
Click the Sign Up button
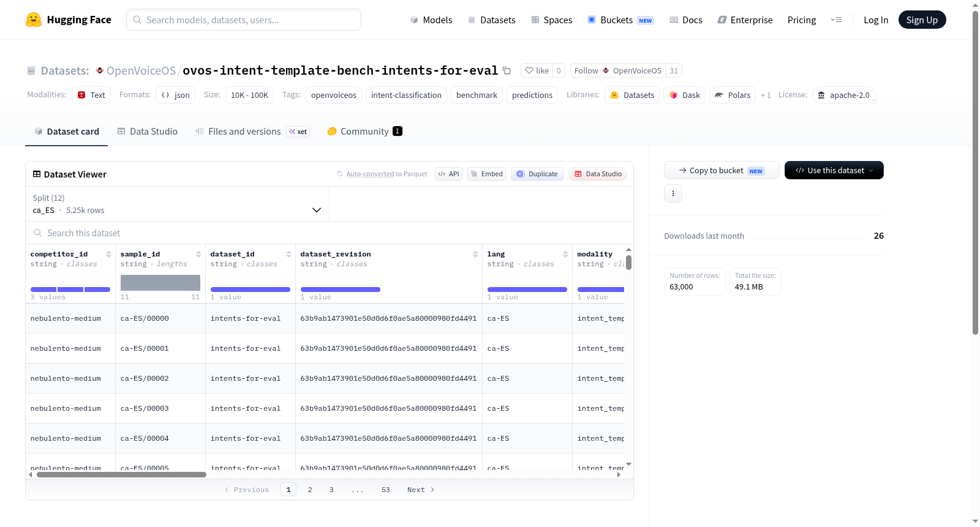[x=922, y=20]
